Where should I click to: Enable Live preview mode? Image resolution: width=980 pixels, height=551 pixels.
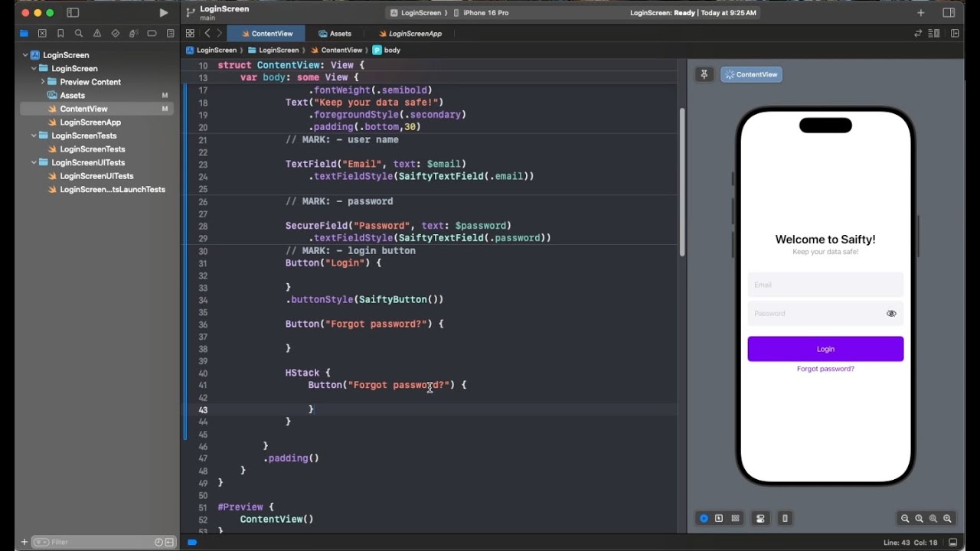click(x=704, y=518)
